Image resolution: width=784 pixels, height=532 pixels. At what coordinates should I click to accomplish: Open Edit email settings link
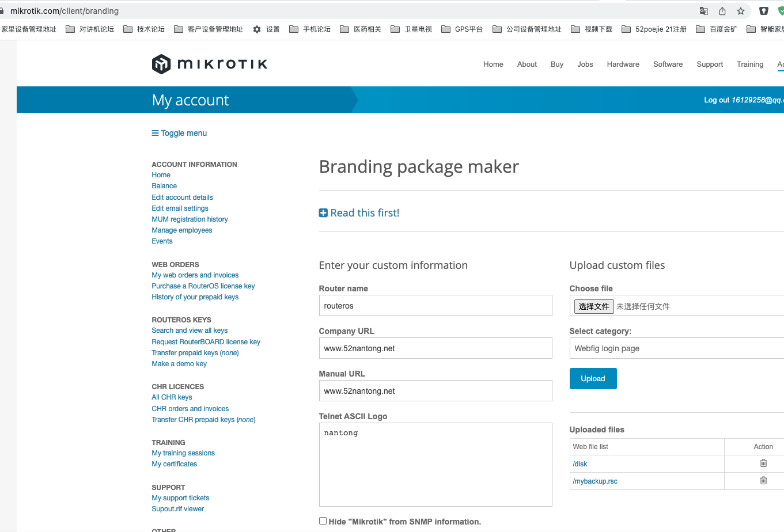[180, 208]
